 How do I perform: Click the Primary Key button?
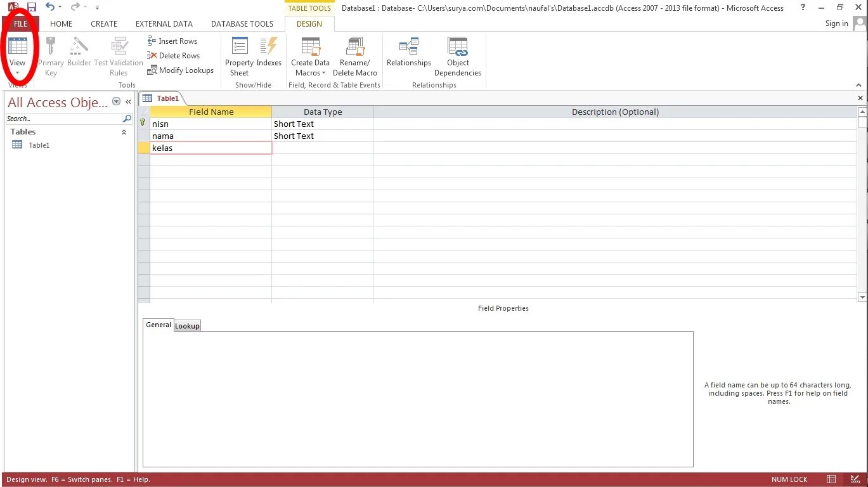click(51, 56)
